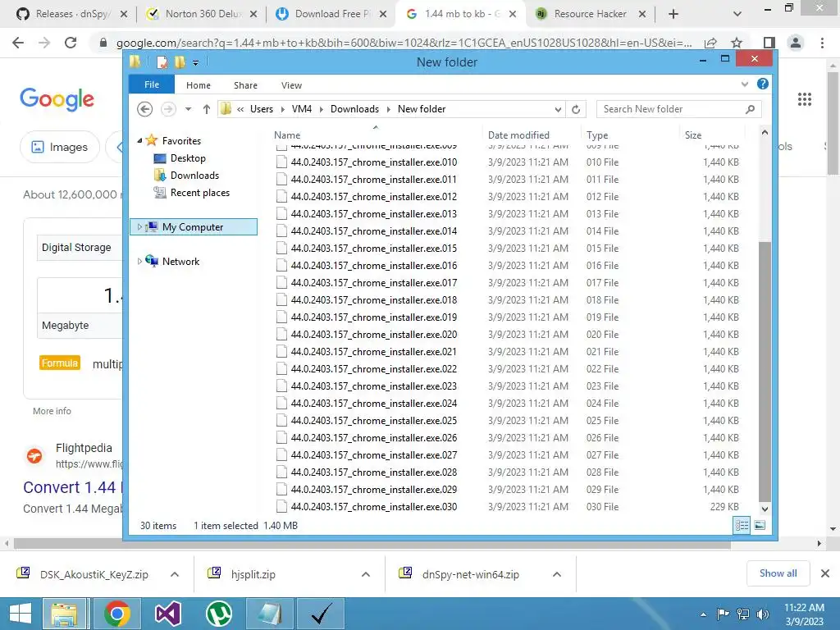Switch to details view layout icon
Viewport: 840px width, 630px height.
[742, 526]
